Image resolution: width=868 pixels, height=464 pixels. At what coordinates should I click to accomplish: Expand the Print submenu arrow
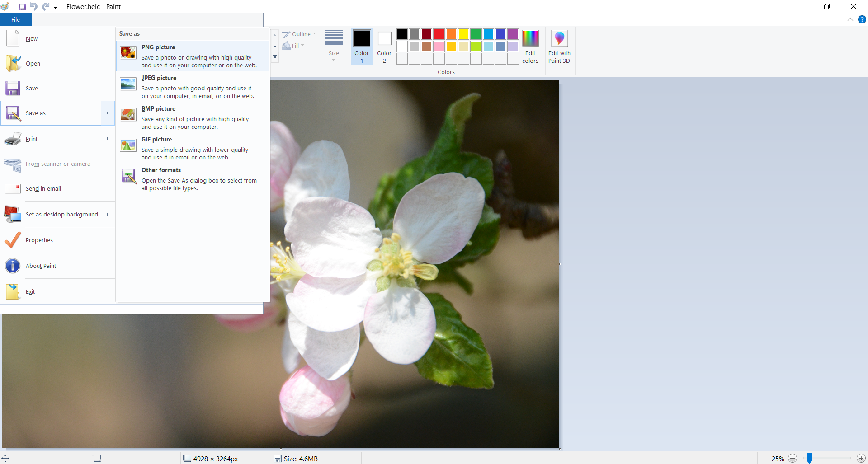point(108,139)
